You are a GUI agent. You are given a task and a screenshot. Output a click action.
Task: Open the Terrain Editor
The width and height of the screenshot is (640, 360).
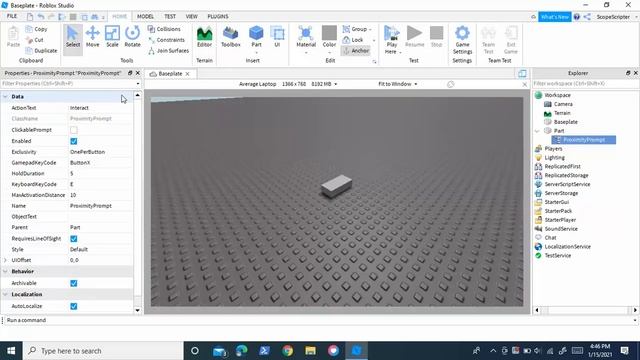(x=204, y=37)
